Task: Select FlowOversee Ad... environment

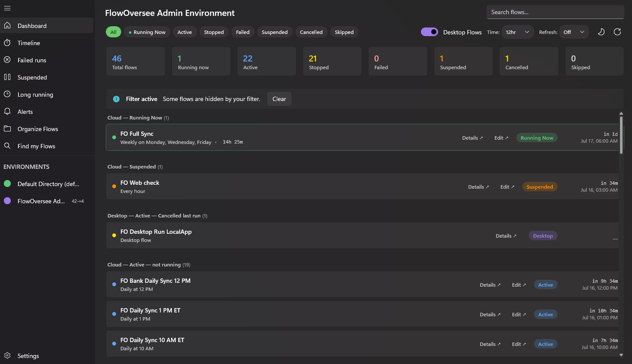Action: (x=46, y=201)
